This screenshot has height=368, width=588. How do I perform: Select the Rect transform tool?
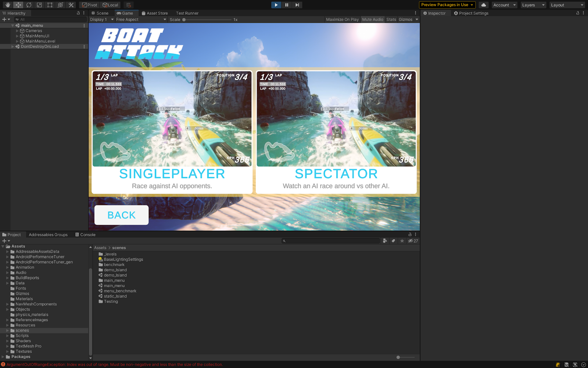[50, 5]
